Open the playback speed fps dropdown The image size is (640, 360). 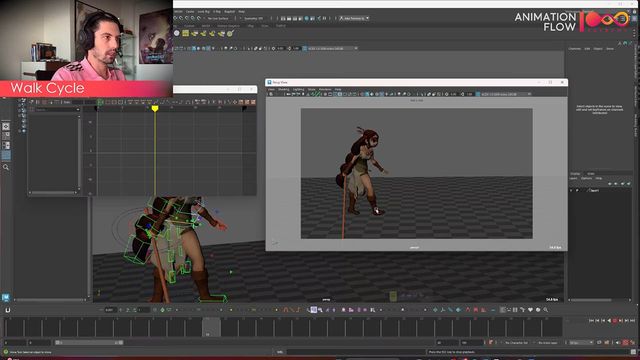(x=581, y=343)
